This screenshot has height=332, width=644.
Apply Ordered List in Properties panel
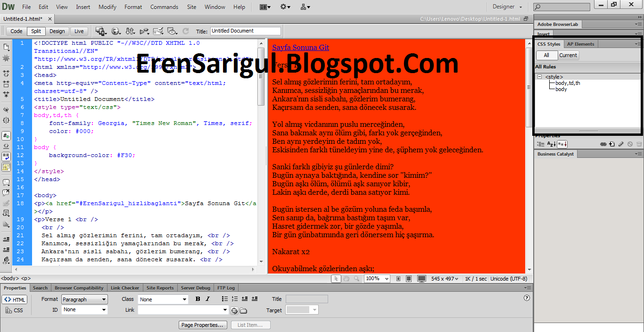(x=235, y=299)
